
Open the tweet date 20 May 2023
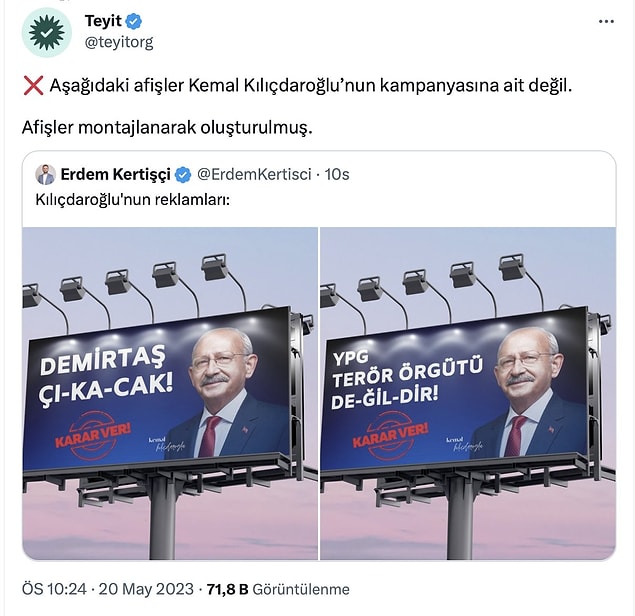tap(146, 589)
